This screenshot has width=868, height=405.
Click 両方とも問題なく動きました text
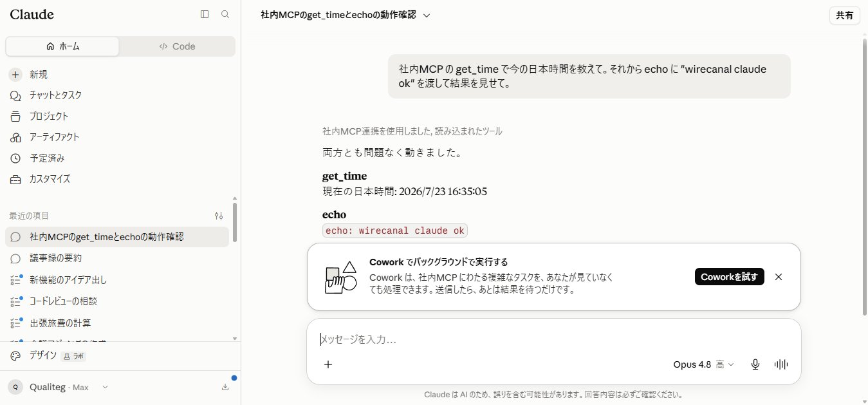click(x=392, y=153)
